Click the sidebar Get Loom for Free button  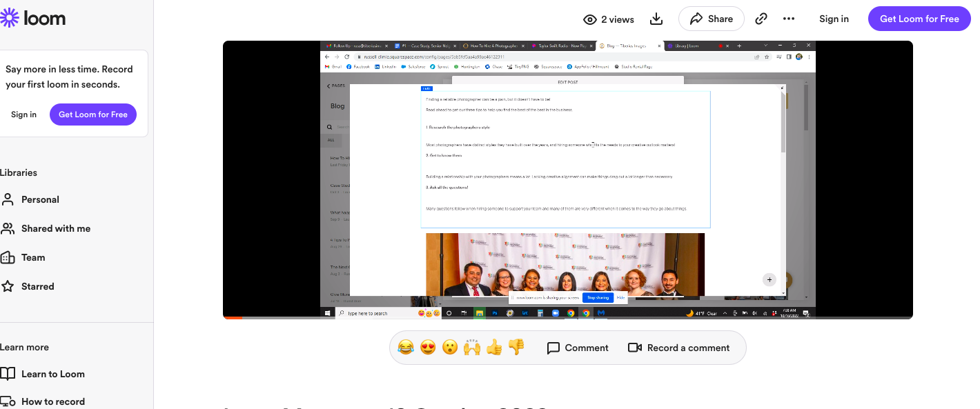coord(93,114)
